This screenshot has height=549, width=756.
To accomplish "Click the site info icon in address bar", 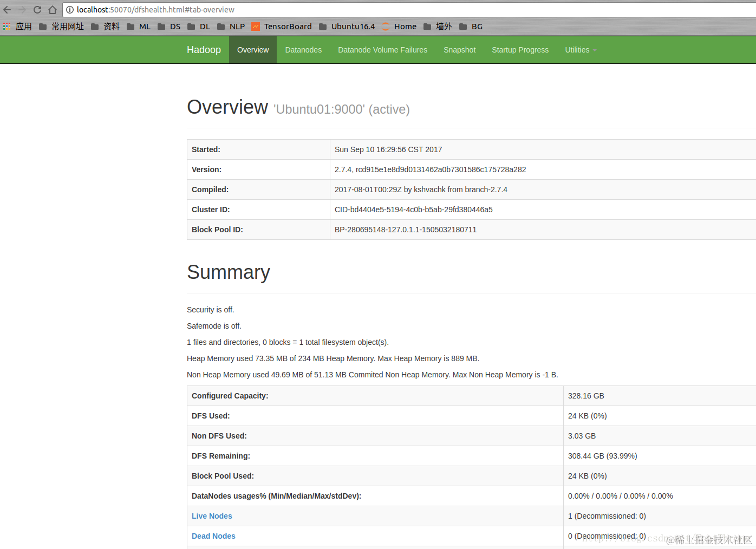I will (70, 10).
